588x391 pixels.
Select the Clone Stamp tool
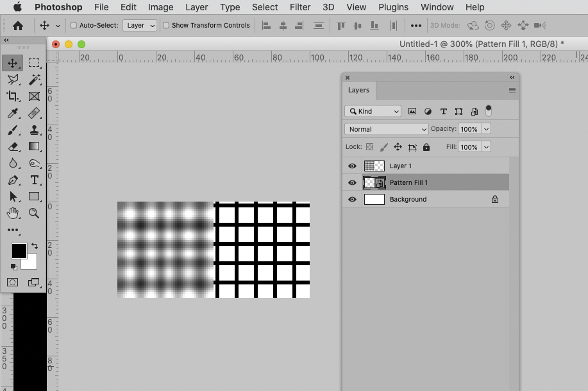[34, 129]
